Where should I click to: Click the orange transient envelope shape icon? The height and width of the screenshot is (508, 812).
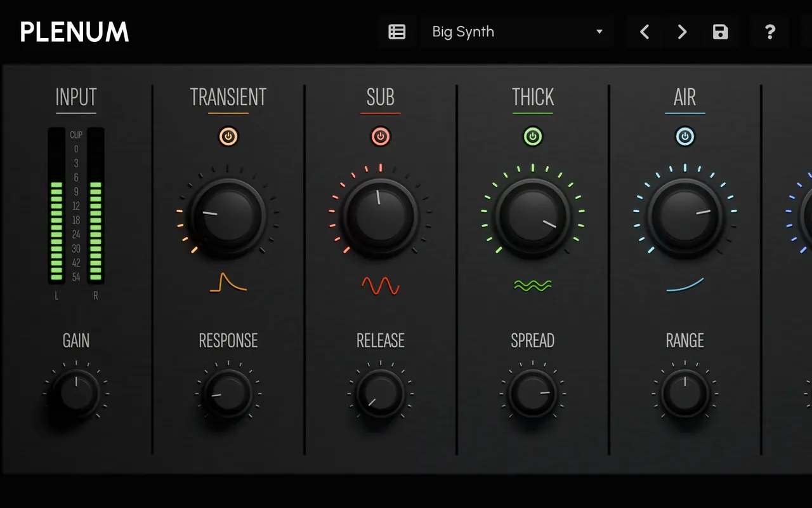point(228,282)
